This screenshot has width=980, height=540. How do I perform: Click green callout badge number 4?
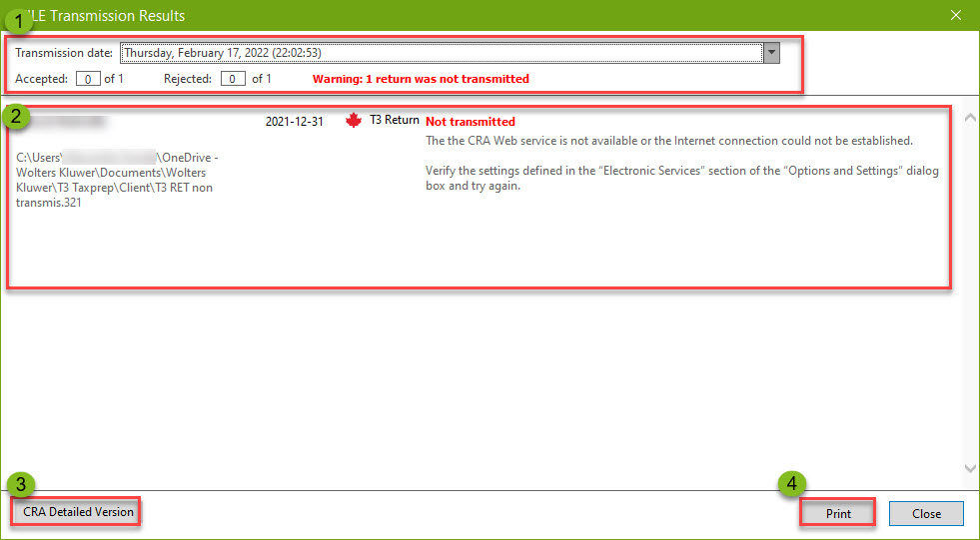pos(792,485)
